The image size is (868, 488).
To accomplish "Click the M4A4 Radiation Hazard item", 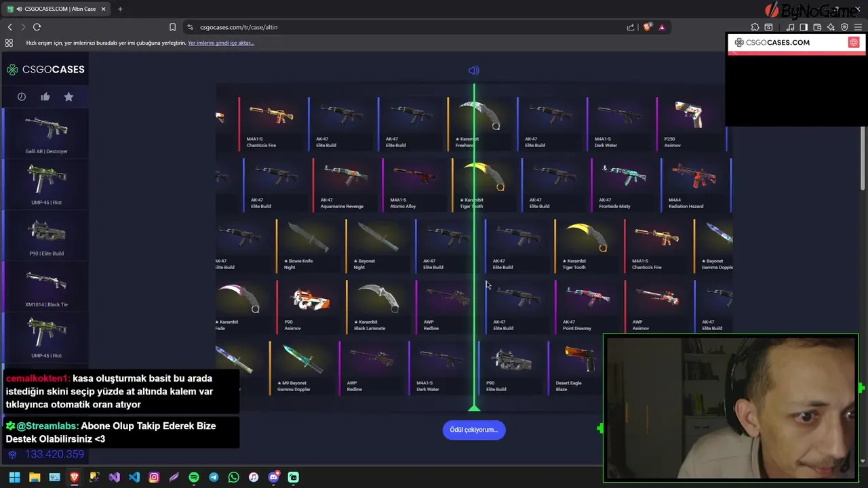I will (x=694, y=185).
